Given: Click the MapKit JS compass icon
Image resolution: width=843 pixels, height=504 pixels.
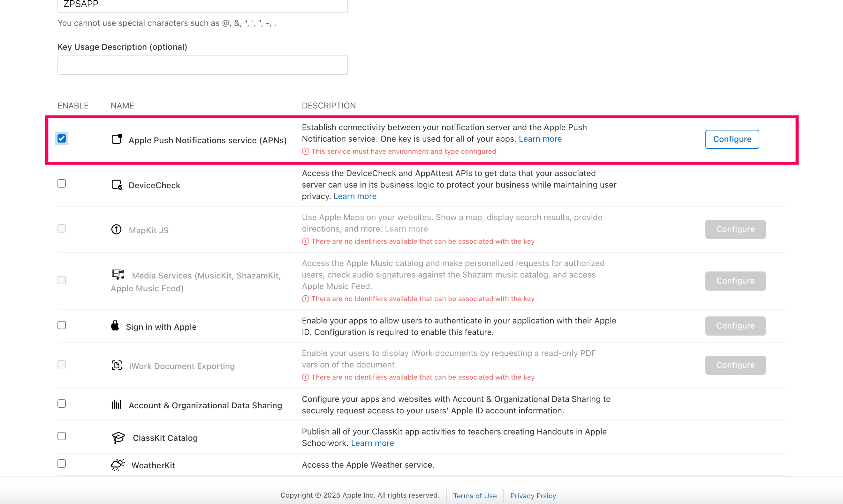Looking at the screenshot, I should point(116,230).
